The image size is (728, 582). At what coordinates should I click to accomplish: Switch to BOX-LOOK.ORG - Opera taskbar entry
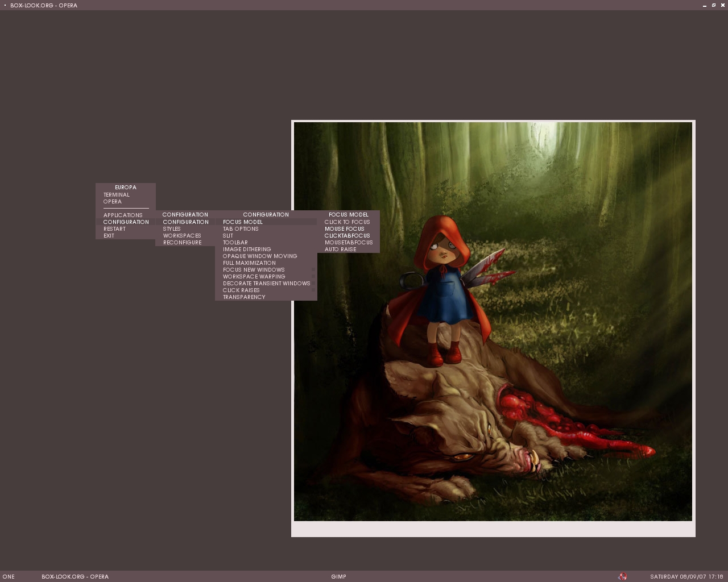click(75, 576)
